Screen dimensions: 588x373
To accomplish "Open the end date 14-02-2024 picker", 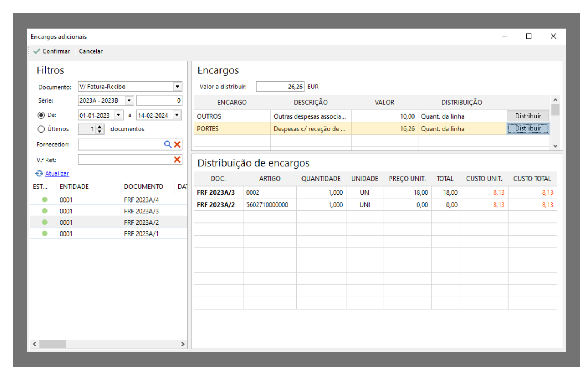I will pyautogui.click(x=177, y=115).
